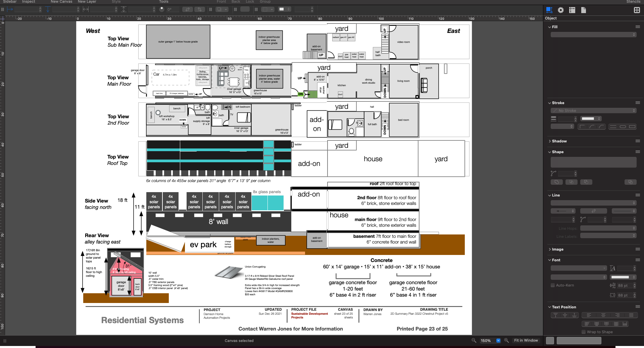
Task: Open the Stencils panel
Action: pyautogui.click(x=633, y=2)
